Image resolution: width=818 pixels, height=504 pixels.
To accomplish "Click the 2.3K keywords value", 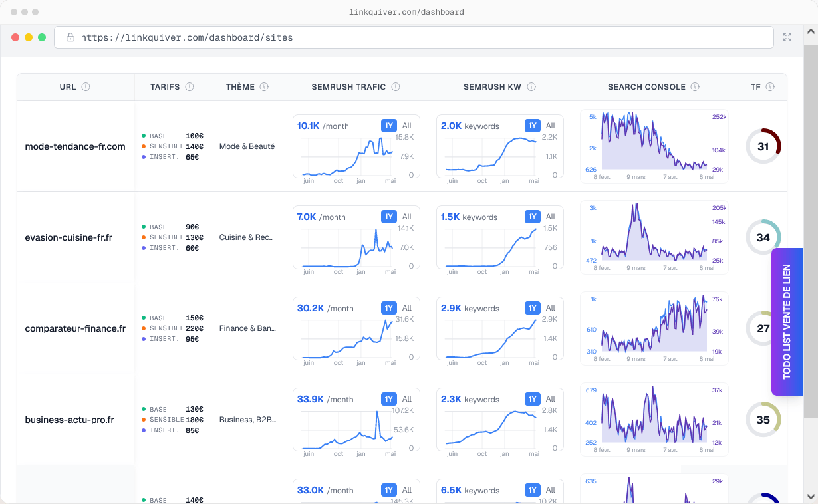I will (470, 399).
